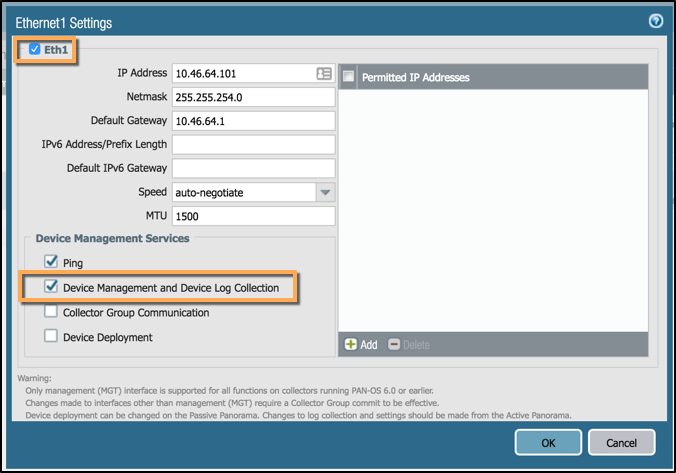
Task: Enable the Device Deployment checkbox
Action: [51, 335]
